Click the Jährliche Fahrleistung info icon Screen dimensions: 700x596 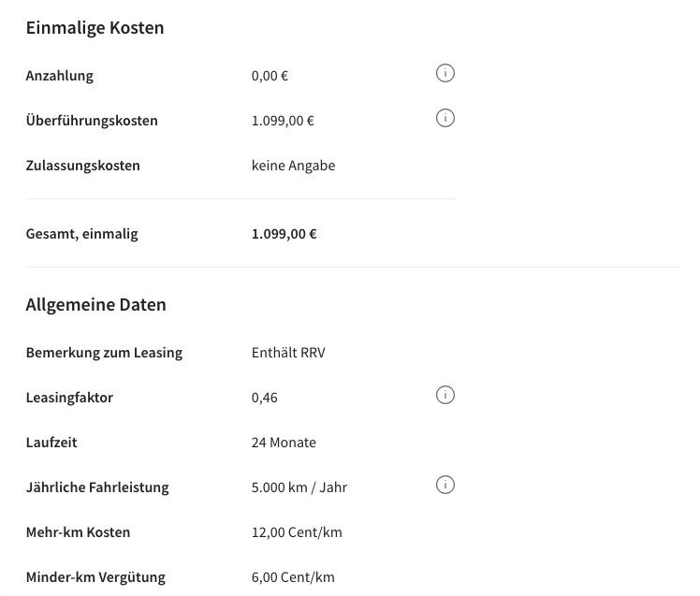[445, 485]
